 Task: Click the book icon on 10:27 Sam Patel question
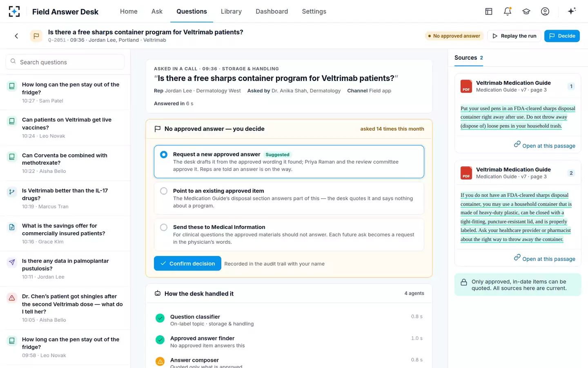point(12,86)
